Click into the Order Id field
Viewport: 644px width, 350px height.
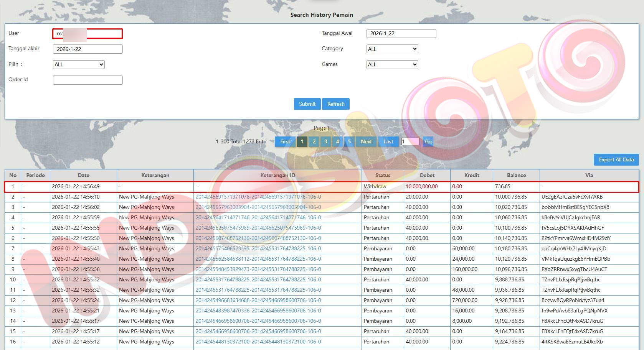[88, 80]
